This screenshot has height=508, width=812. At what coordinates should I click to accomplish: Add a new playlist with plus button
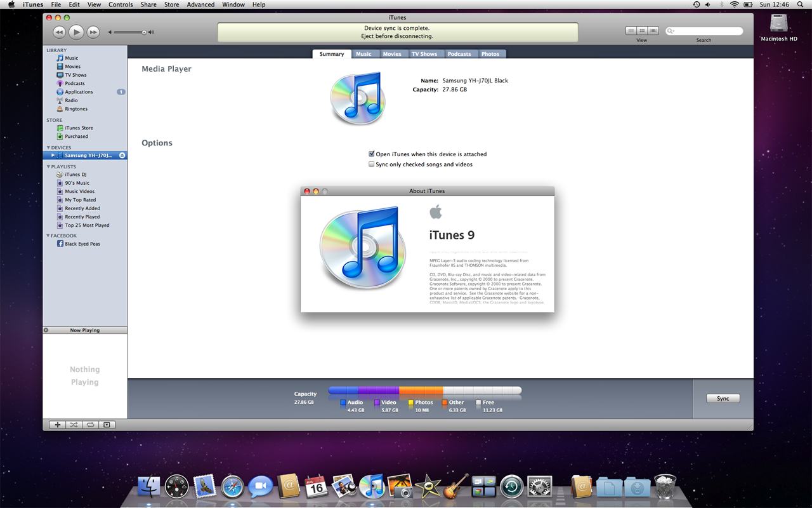point(57,425)
